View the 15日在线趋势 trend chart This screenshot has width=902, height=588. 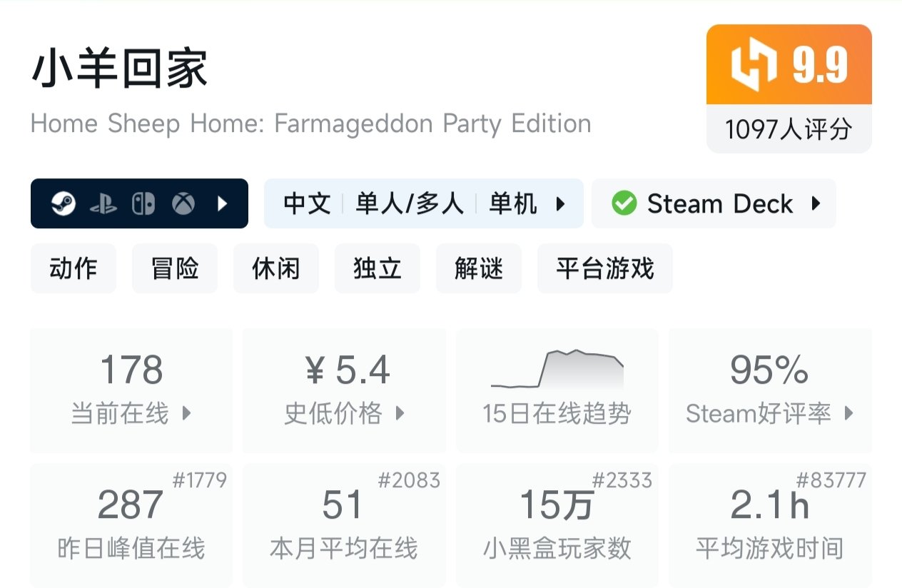click(557, 369)
